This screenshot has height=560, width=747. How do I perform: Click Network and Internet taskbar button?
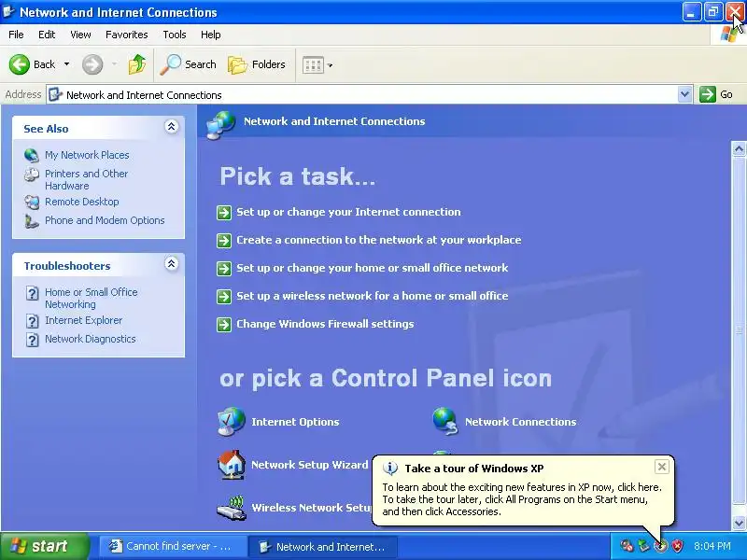tap(324, 546)
